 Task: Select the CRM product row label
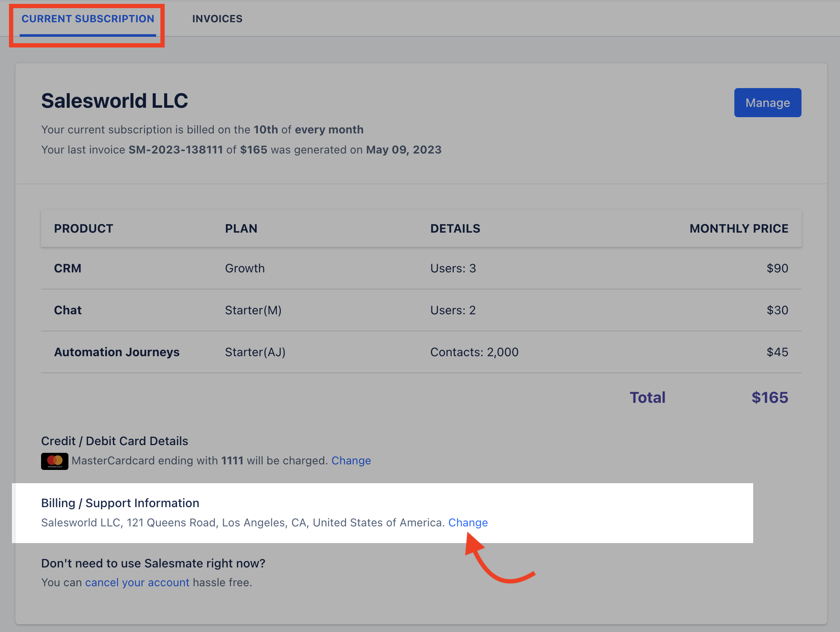coord(68,268)
